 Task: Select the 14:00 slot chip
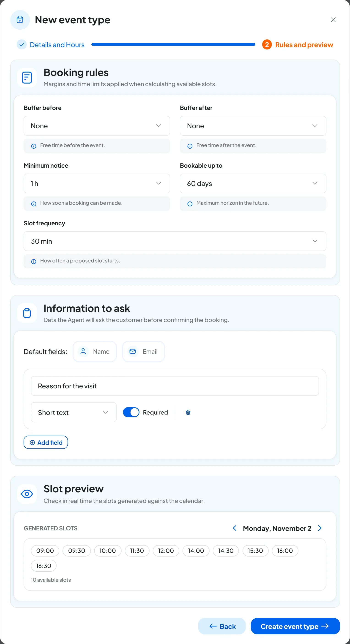point(196,551)
